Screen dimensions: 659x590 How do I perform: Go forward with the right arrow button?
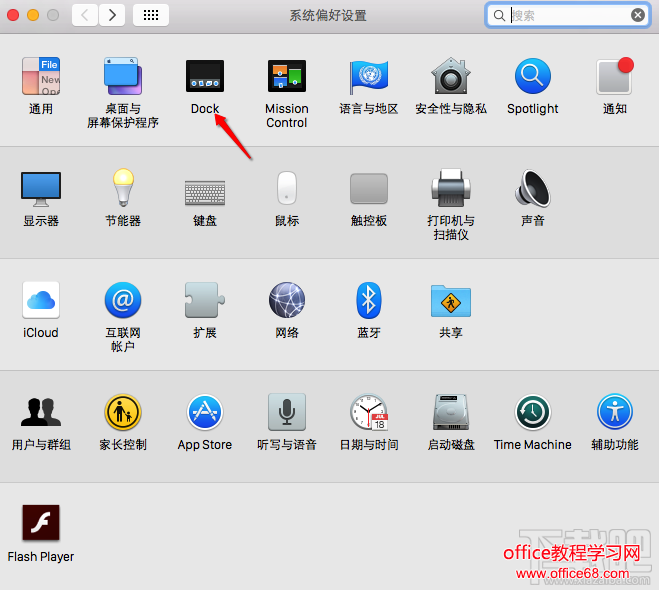(112, 16)
